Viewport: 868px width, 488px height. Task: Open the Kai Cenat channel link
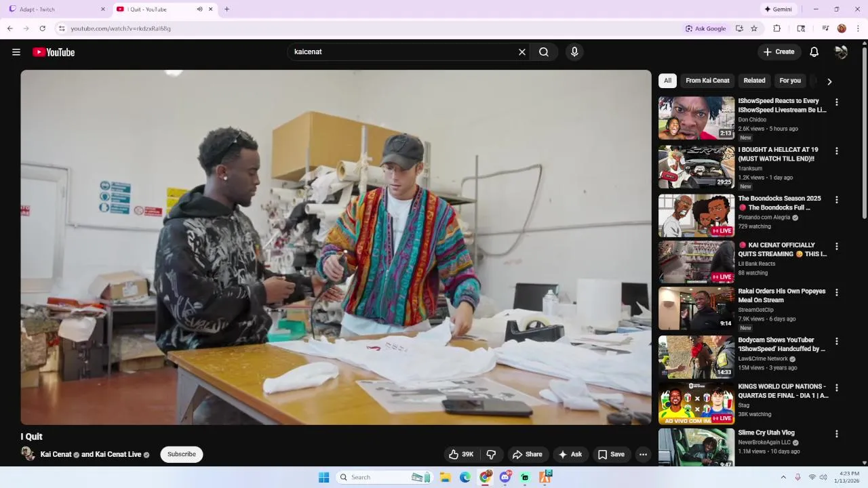[x=56, y=454]
